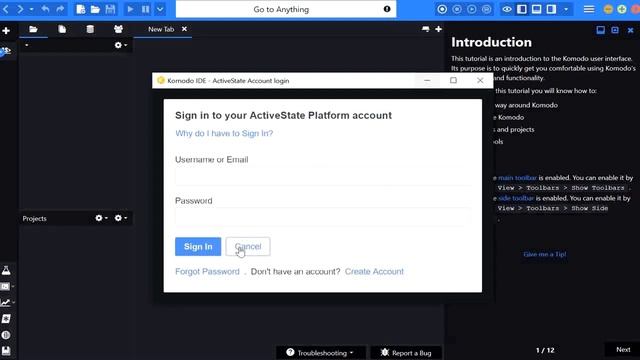Select the New Tab editor tab
Viewport: 640px width, 360px height.
pyautogui.click(x=161, y=29)
